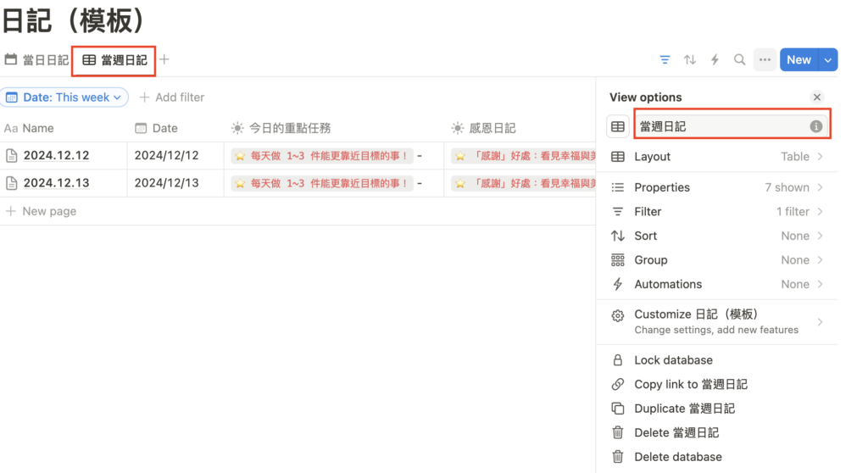Screen dimensions: 868x473
Task: Select the 當週日記 tab
Action: tap(114, 60)
